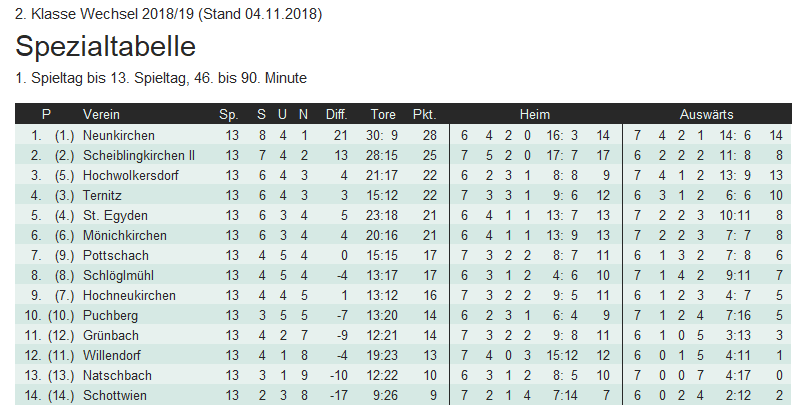Screen dimensions: 806x412
Task: Select Mönichkirchen in the standings
Action: click(x=122, y=235)
